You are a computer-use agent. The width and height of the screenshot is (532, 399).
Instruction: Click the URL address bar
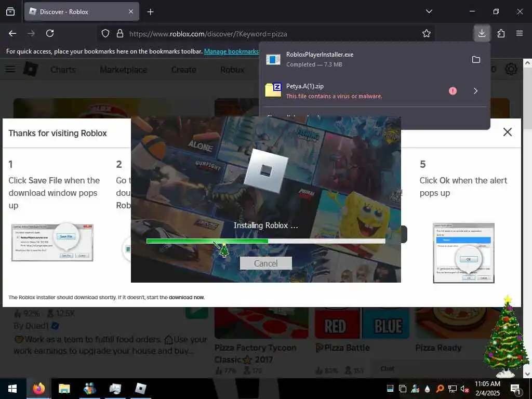267,34
